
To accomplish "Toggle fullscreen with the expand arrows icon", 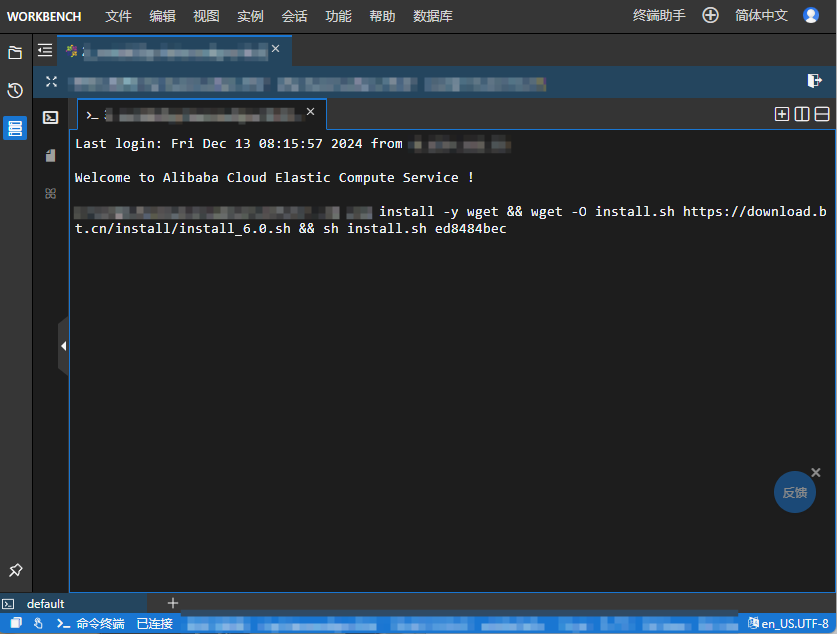I will (51, 82).
